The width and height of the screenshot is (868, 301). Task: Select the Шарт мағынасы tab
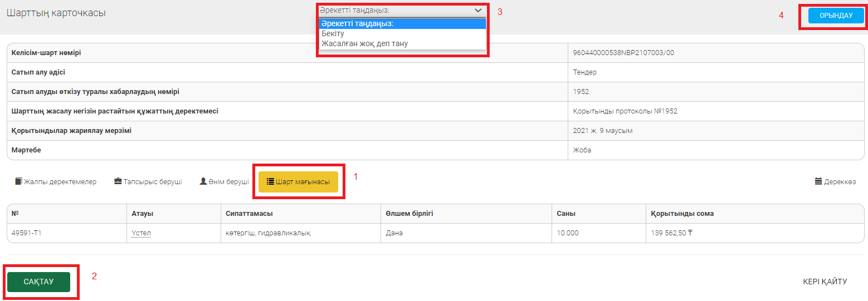pyautogui.click(x=303, y=182)
